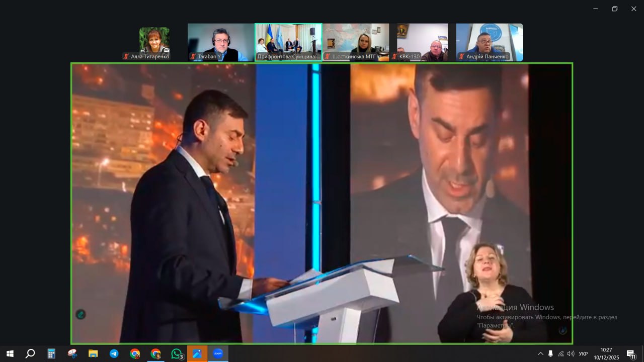The image size is (644, 362).
Task: Open the network Wi-Fi status icon
Action: coord(560,353)
